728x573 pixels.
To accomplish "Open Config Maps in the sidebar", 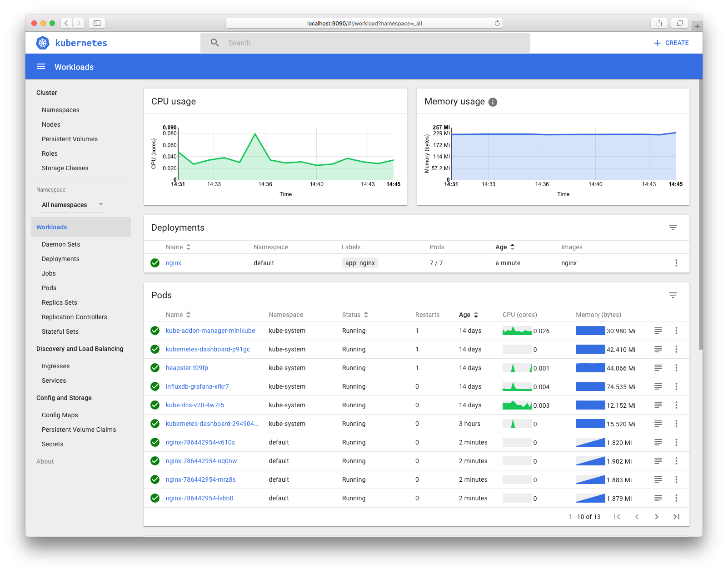I will [60, 415].
